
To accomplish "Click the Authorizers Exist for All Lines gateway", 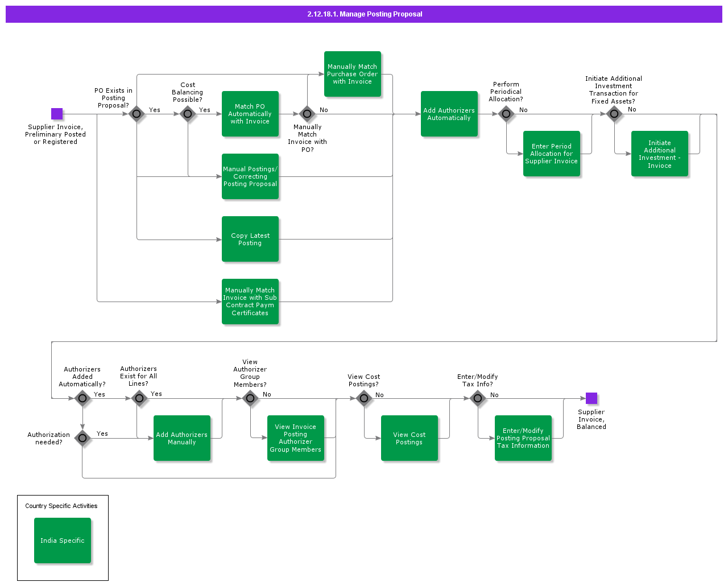I will tap(139, 398).
